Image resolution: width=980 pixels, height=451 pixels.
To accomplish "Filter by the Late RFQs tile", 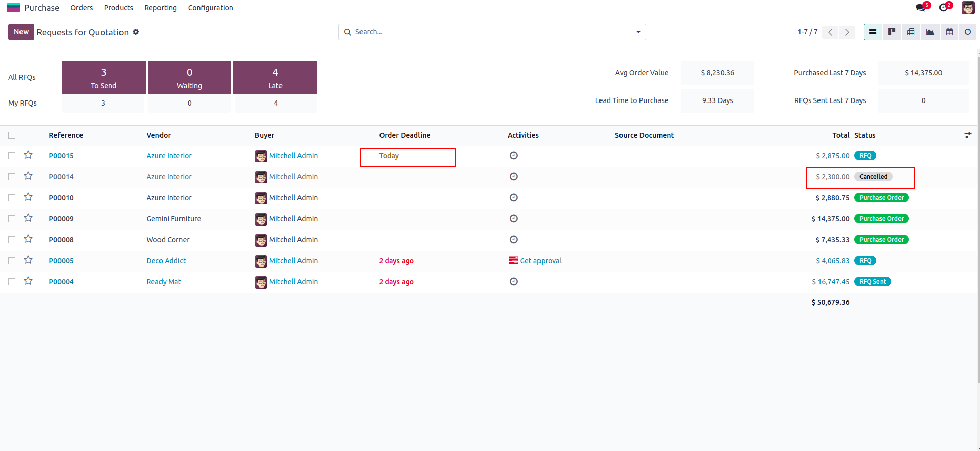I will [x=275, y=77].
